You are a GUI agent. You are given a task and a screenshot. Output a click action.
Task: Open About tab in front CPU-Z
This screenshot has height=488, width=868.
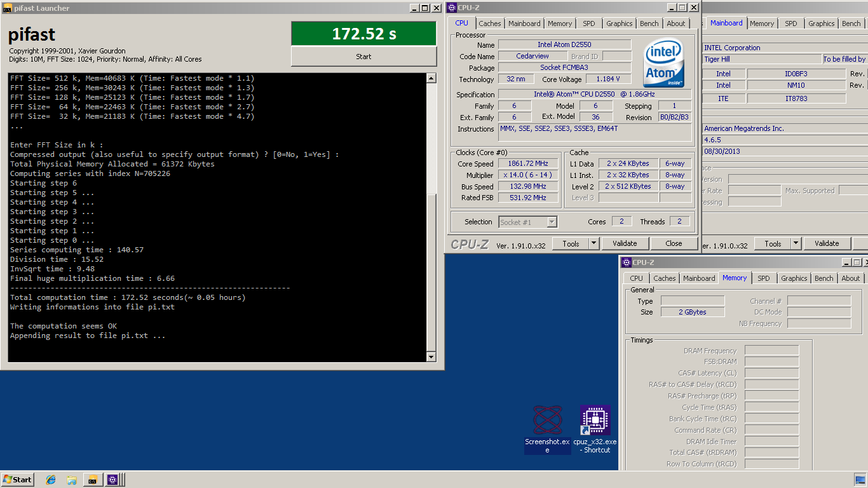coord(676,24)
